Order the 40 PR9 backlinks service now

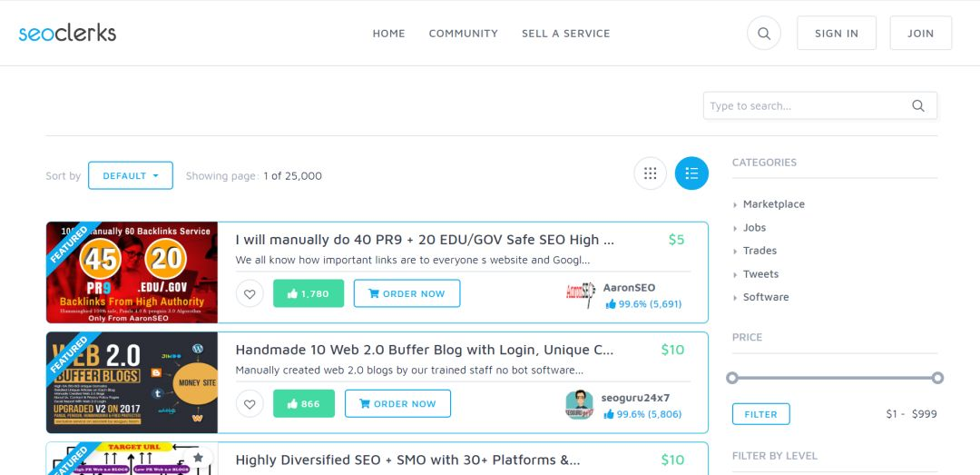click(407, 293)
